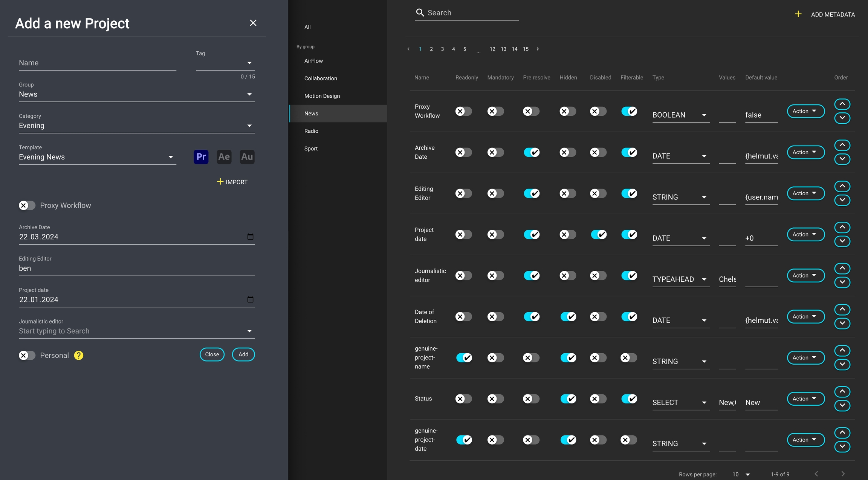Select the After Effects template icon
Screen dimensions: 868x480
[224, 156]
